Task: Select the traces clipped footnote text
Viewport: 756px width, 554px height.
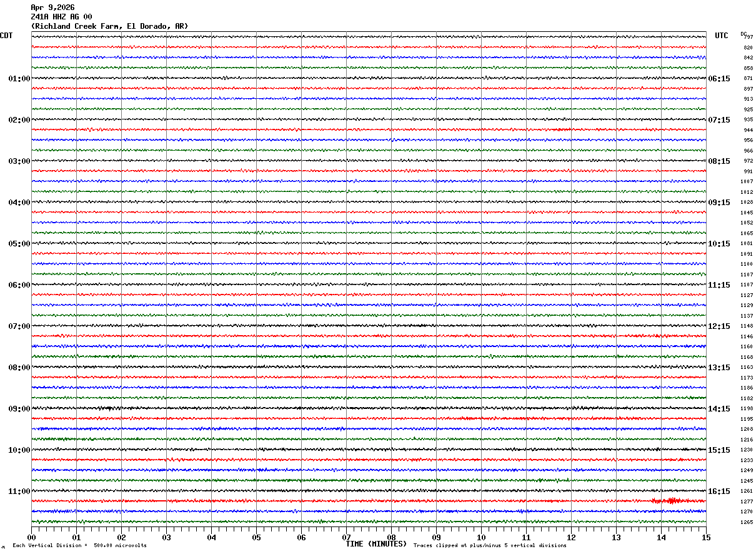Action: (x=490, y=546)
